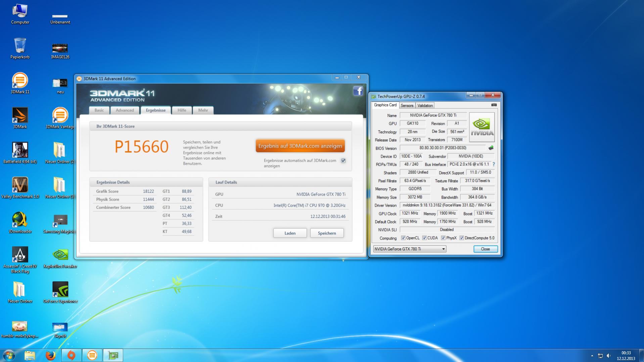Click the Physik Score value 11444
This screenshot has height=362, width=644.
pyautogui.click(x=148, y=199)
